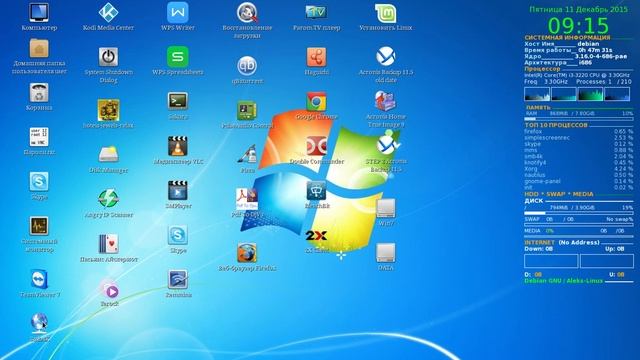Launch TeamViewer 7
The width and height of the screenshot is (640, 360).
39,280
